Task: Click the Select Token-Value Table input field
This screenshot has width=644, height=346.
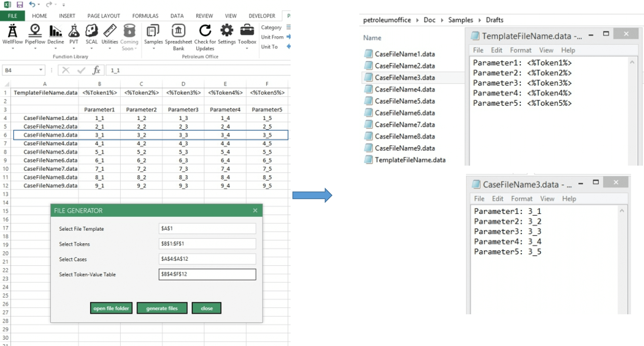Action: tap(207, 274)
